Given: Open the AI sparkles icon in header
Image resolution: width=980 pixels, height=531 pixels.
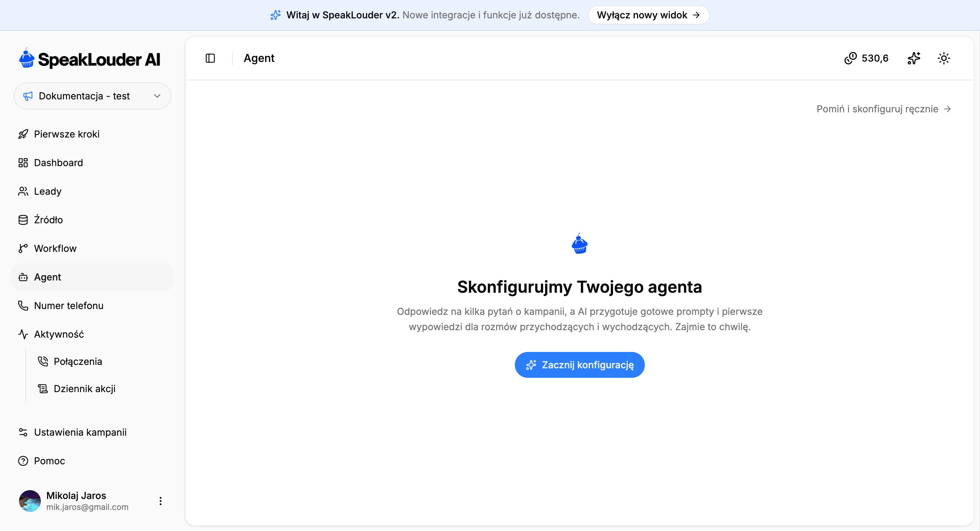Looking at the screenshot, I should 914,58.
